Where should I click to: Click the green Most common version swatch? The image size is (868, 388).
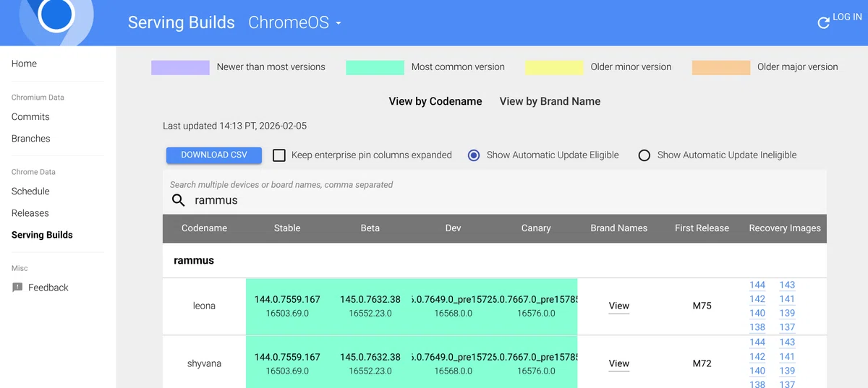point(375,67)
